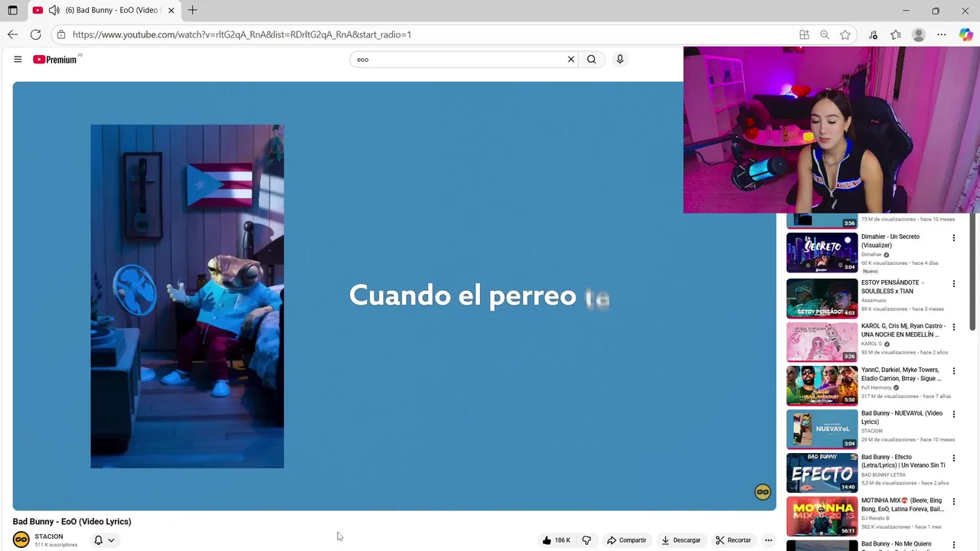This screenshot has width=980, height=551.
Task: Click the video player area to pause
Action: pos(394,296)
